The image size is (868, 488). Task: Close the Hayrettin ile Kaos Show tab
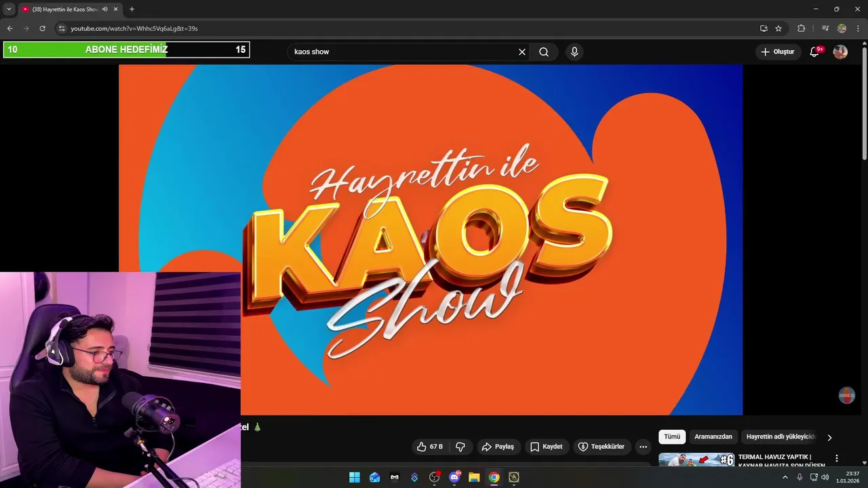[115, 9]
